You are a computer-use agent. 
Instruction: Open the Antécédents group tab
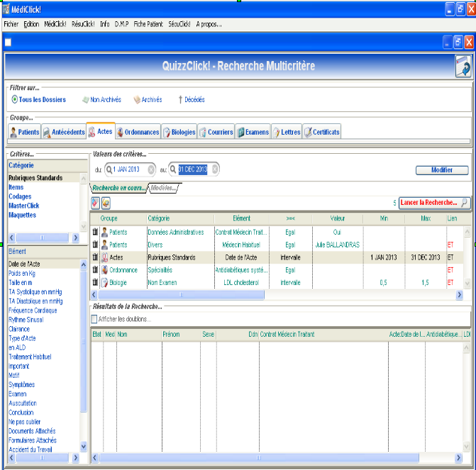(x=64, y=132)
